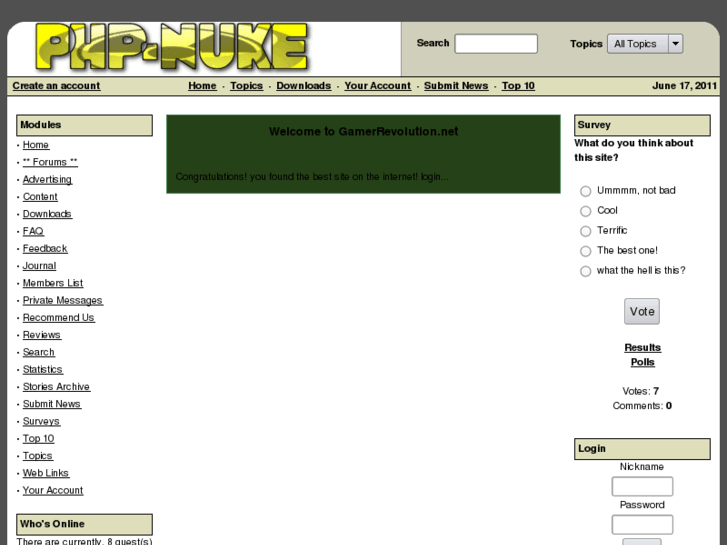The width and height of the screenshot is (727, 545).
Task: Click the 'Comments: 0' text
Action: click(x=642, y=406)
